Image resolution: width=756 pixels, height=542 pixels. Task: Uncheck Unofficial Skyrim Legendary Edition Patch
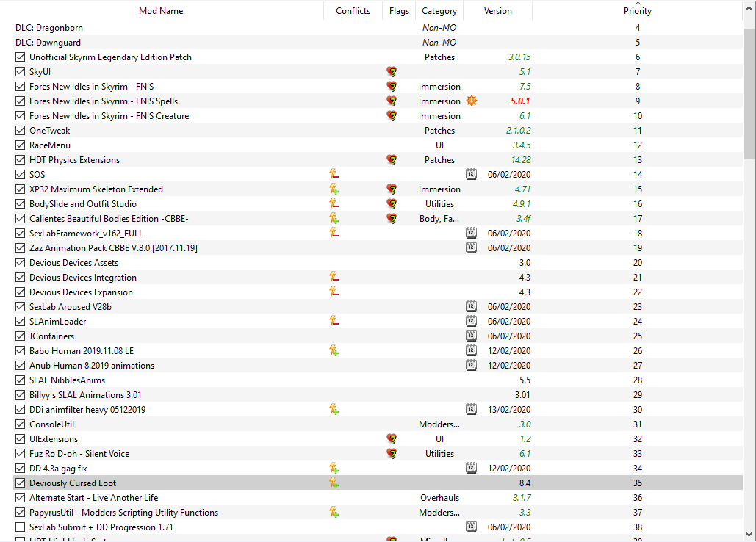tap(21, 57)
